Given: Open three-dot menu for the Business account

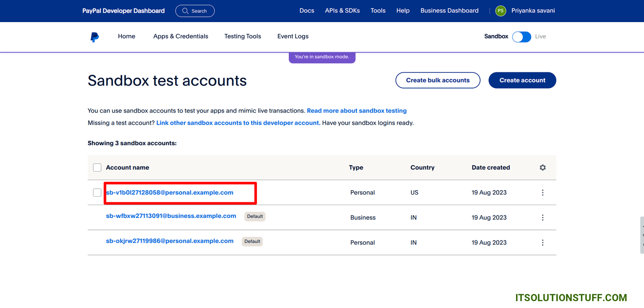Looking at the screenshot, I should coord(543,218).
